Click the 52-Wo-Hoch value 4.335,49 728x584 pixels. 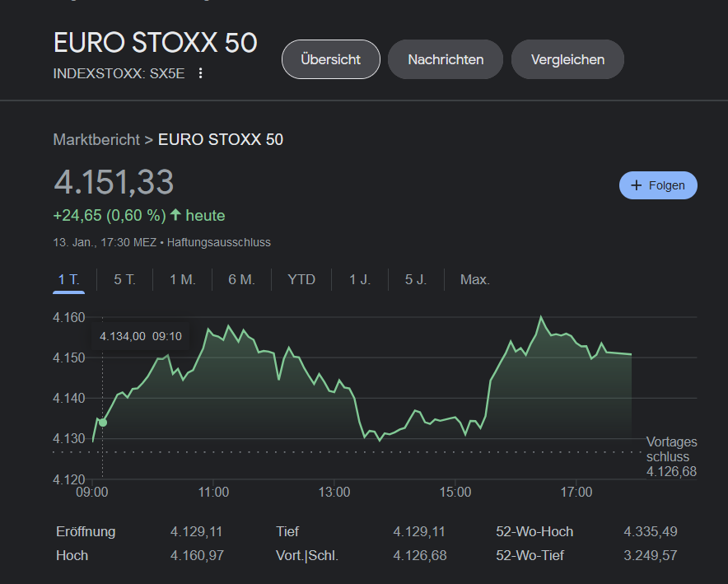coord(651,531)
